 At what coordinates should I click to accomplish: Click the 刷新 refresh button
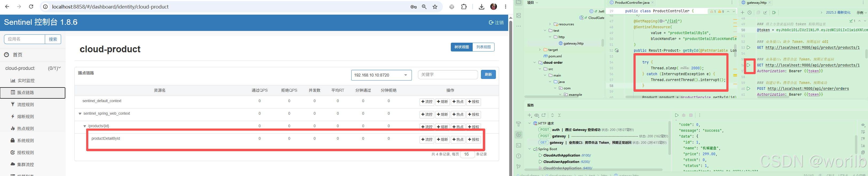pyautogui.click(x=488, y=74)
